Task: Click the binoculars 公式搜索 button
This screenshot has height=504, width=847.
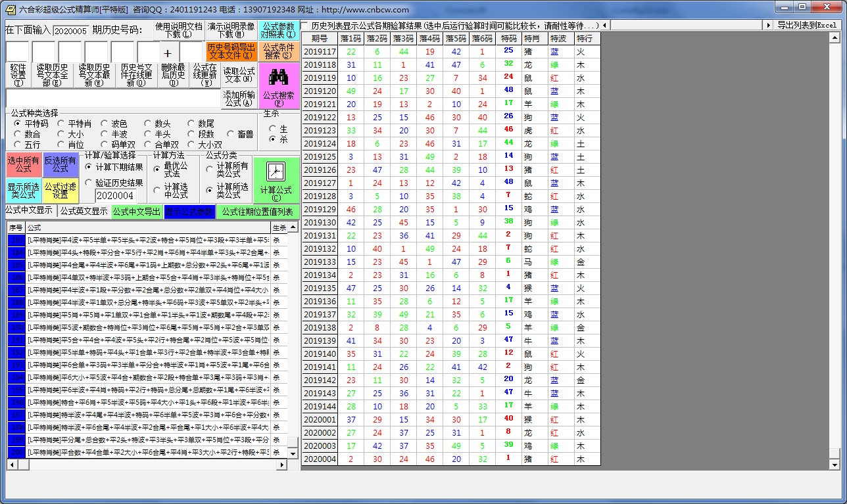Action: click(x=279, y=85)
